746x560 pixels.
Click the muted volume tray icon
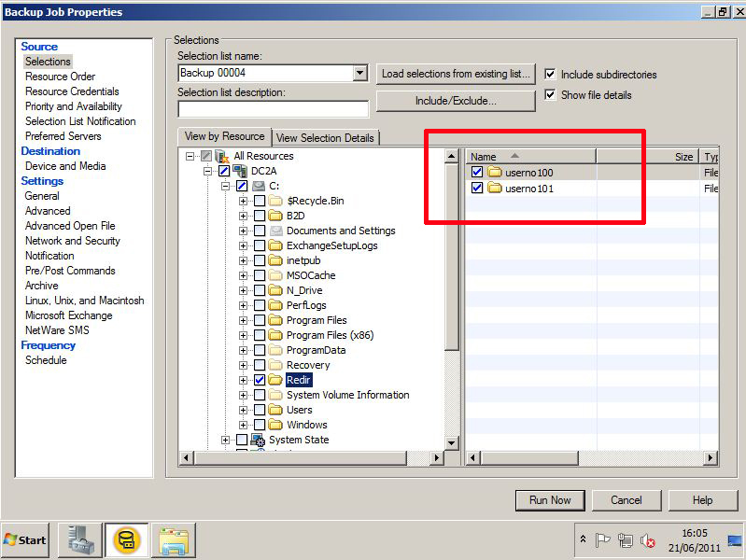tap(648, 540)
